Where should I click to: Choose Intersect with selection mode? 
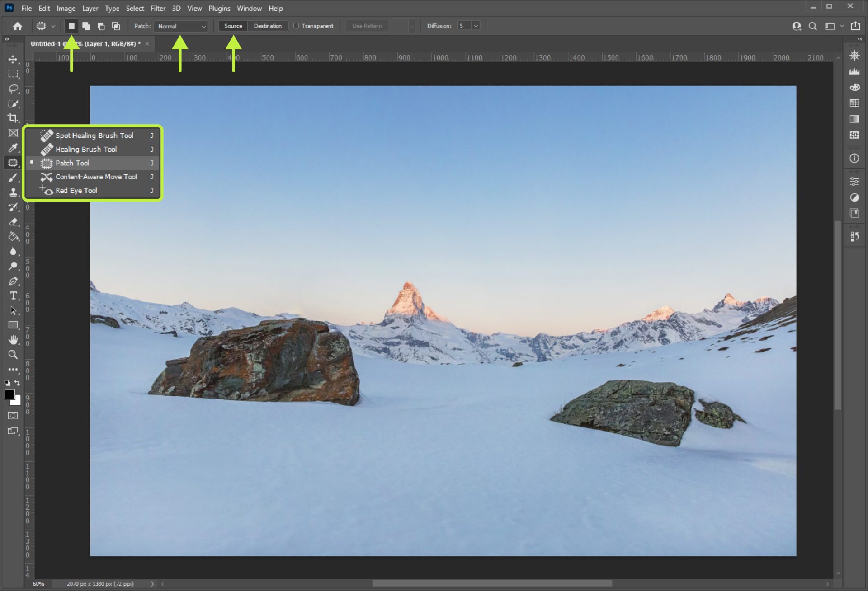pyautogui.click(x=116, y=26)
